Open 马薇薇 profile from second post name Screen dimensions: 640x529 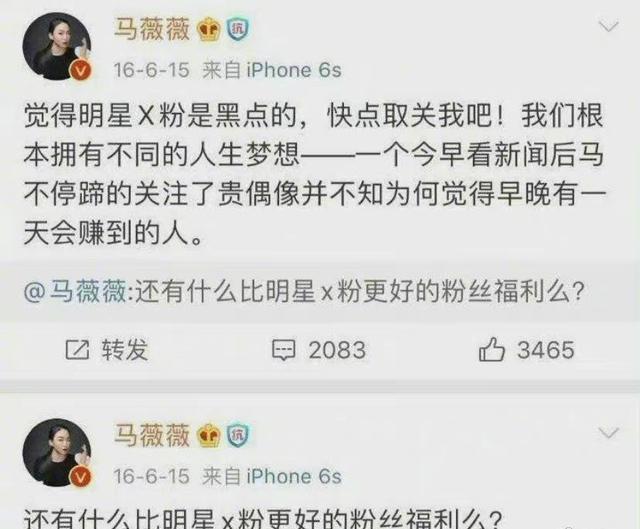[152, 435]
